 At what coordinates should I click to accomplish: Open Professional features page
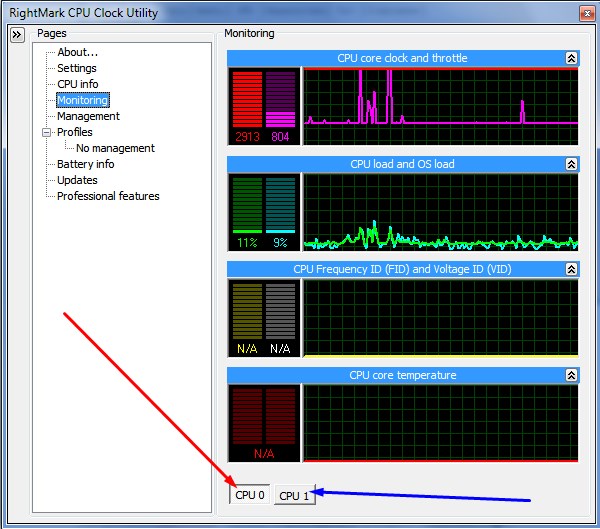(108, 196)
